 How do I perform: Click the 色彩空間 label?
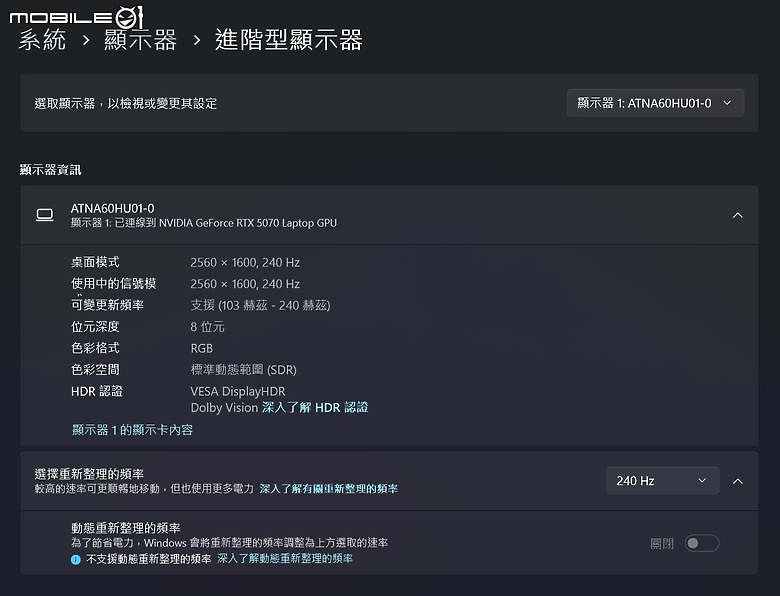tap(95, 370)
